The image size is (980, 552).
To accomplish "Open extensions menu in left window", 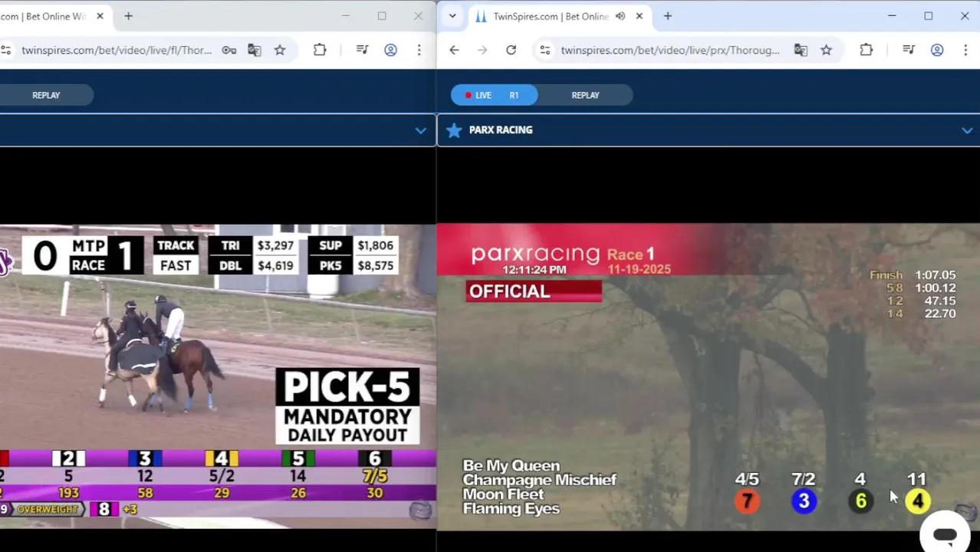I will pyautogui.click(x=320, y=50).
